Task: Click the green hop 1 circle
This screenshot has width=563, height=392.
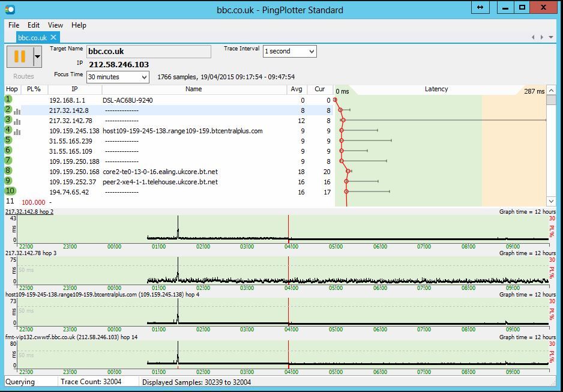Action: pos(8,99)
